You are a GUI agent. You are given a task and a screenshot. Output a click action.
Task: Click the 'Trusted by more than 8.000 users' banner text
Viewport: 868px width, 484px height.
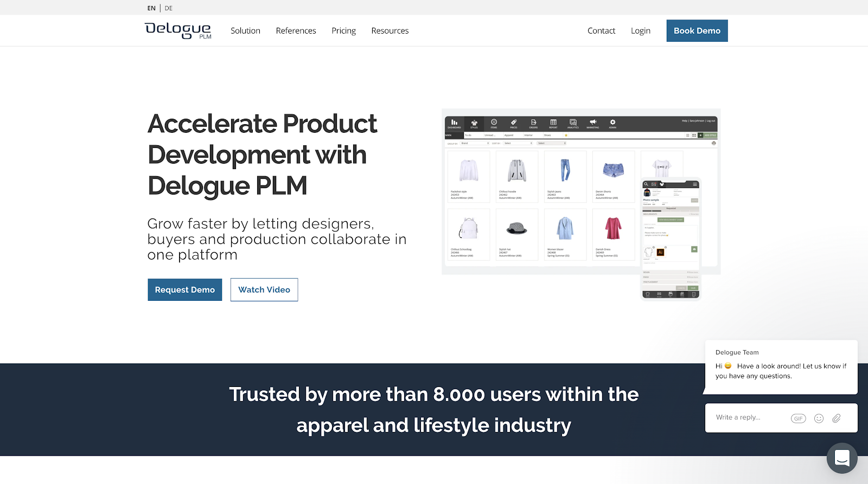click(433, 410)
